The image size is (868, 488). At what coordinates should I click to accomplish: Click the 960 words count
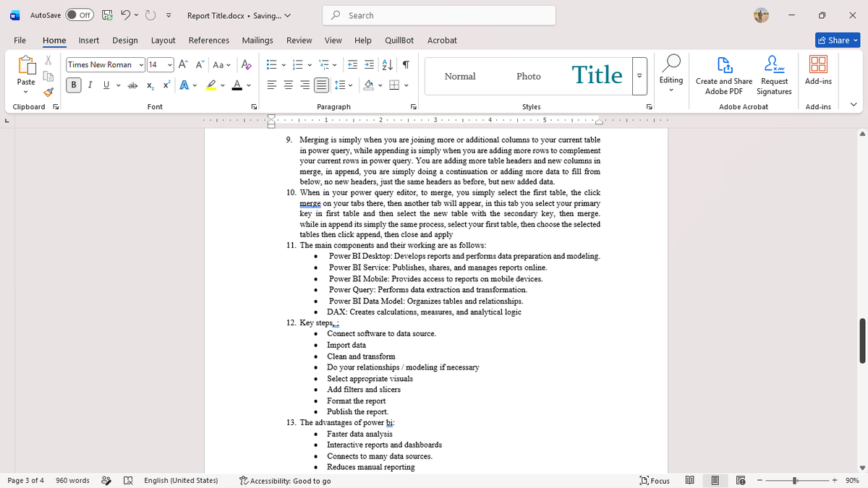pos(73,481)
